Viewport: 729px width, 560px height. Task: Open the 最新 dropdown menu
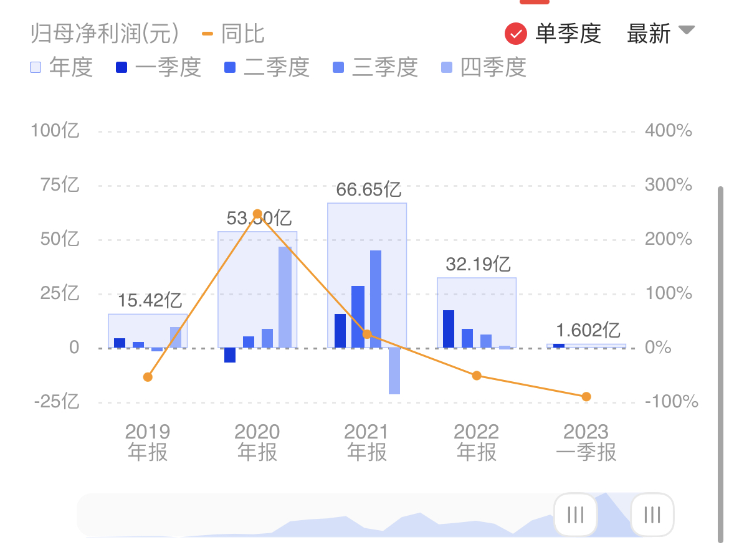(x=649, y=34)
